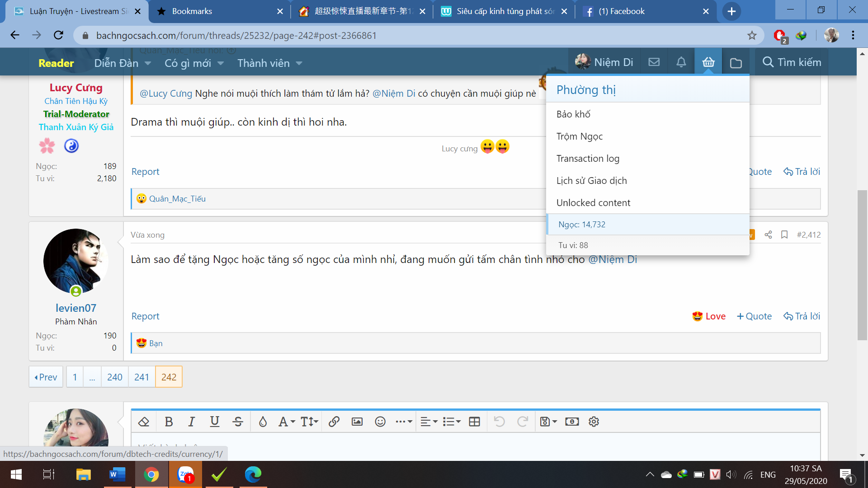
Task: Bookmark post #2,412
Action: 784,235
